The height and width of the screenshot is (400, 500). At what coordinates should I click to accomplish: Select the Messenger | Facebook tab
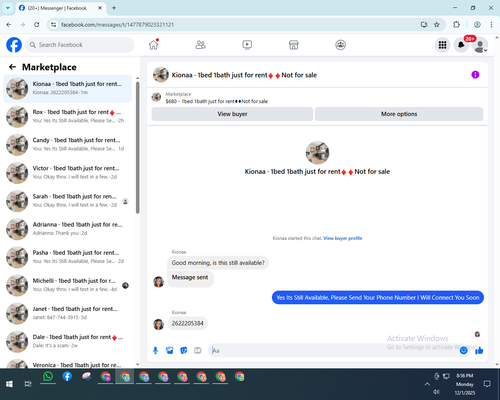tap(60, 8)
